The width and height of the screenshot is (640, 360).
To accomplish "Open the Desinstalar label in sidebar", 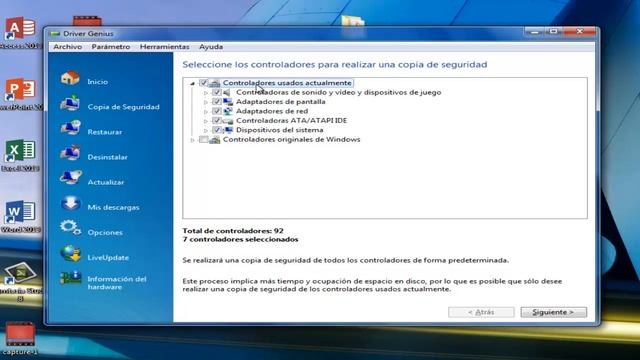I will (107, 157).
